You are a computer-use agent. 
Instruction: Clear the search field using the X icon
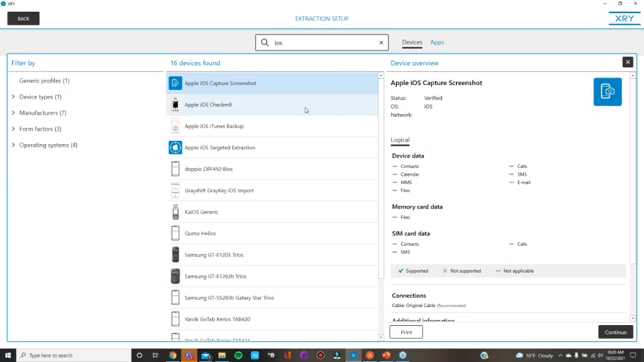[x=381, y=42]
